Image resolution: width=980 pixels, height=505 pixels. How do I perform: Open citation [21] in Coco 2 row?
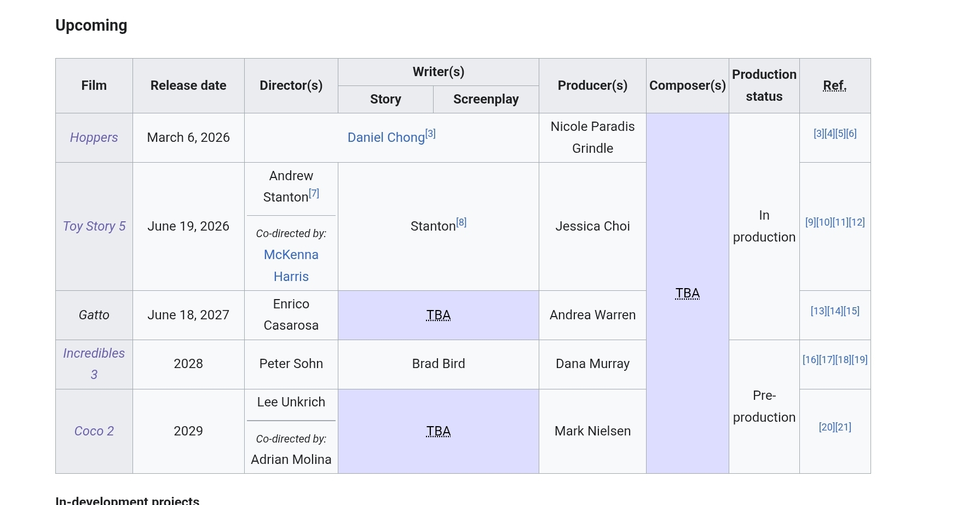coord(843,427)
